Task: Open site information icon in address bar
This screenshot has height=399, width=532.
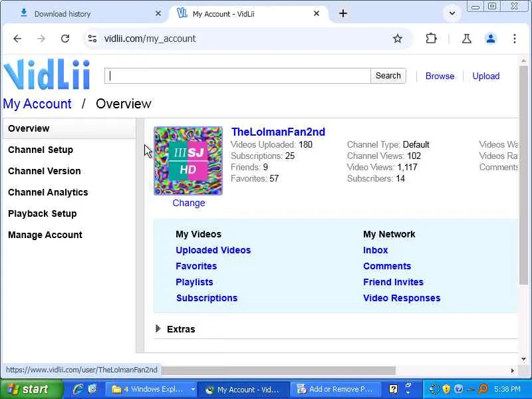Action: (x=92, y=39)
